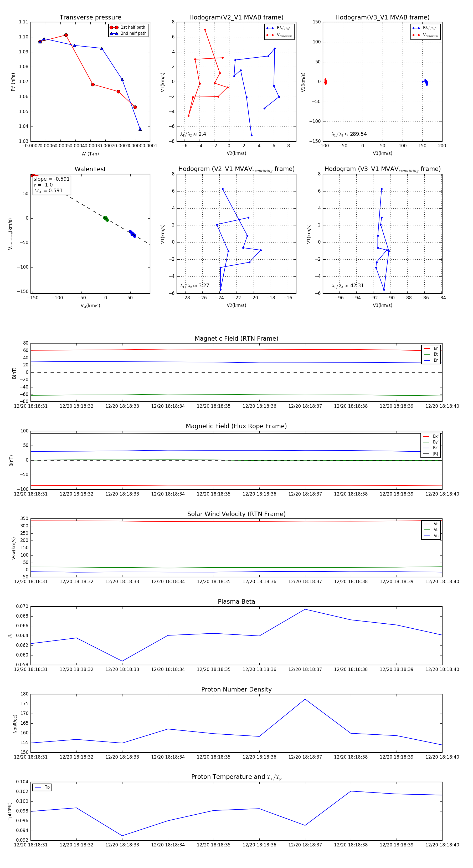Click the "V_remaining(km/s)" y-axis label
The image size is (473, 868).
point(11,234)
